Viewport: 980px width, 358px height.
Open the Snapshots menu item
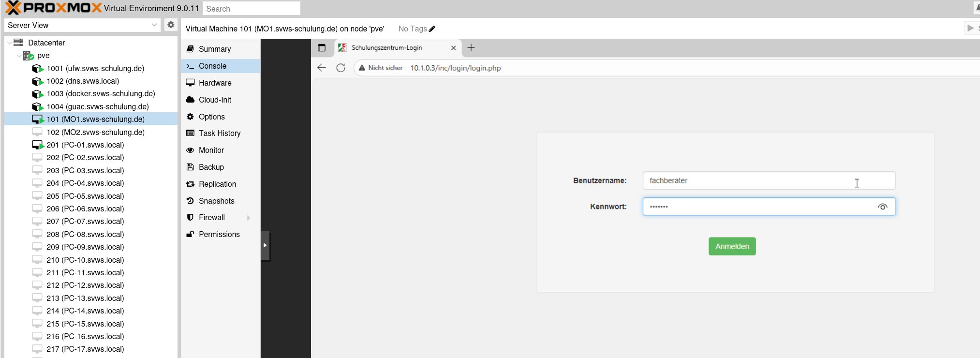(220, 201)
